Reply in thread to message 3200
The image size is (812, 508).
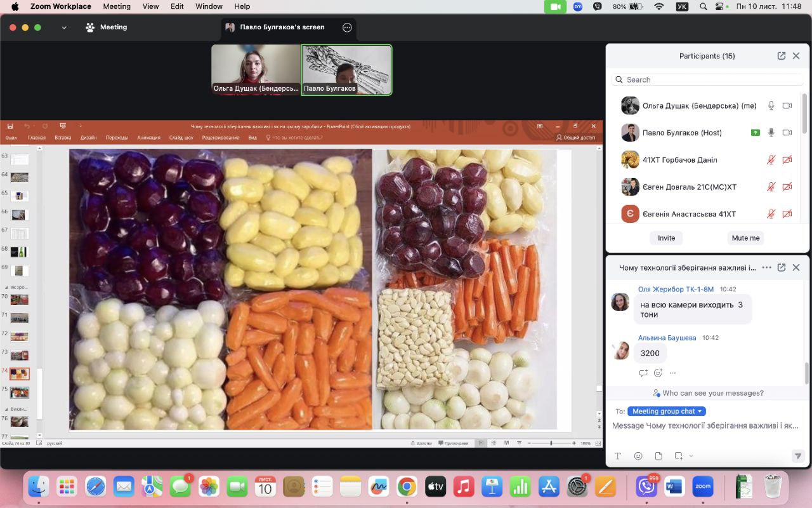click(x=643, y=373)
